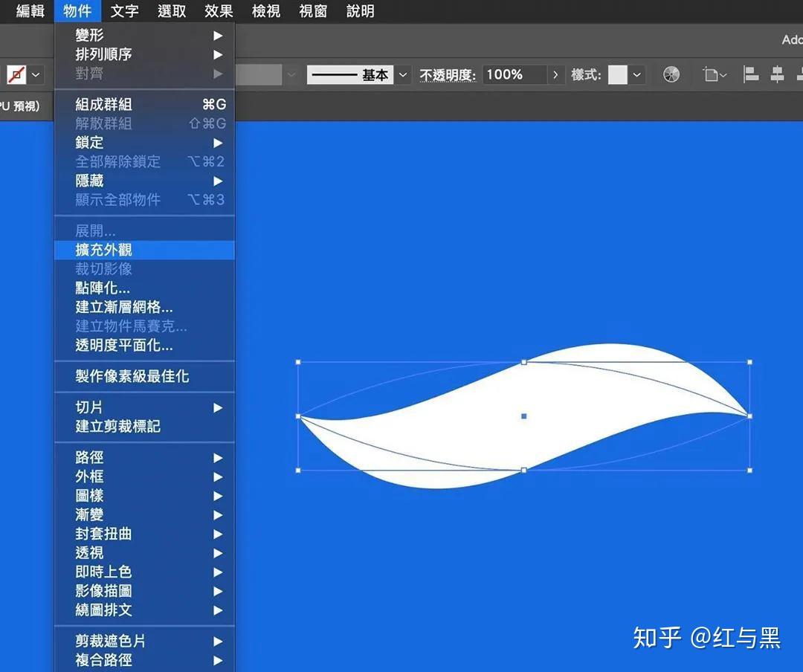803x672 pixels.
Task: Click the top-middle bounding box handle
Action: pyautogui.click(x=524, y=362)
